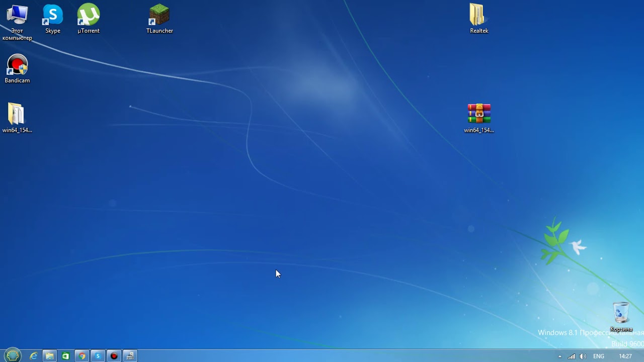The height and width of the screenshot is (362, 644).
Task: Click the ENG language indicator
Action: pos(599,356)
